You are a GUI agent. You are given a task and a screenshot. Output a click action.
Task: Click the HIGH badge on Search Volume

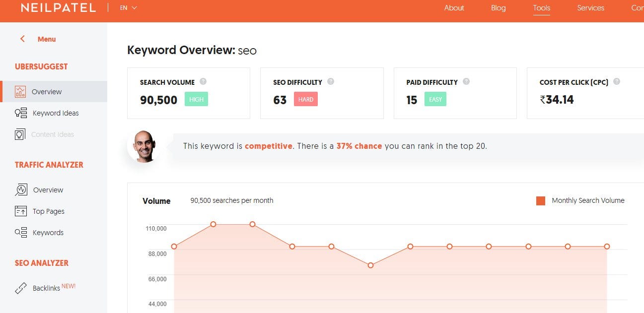click(x=196, y=99)
